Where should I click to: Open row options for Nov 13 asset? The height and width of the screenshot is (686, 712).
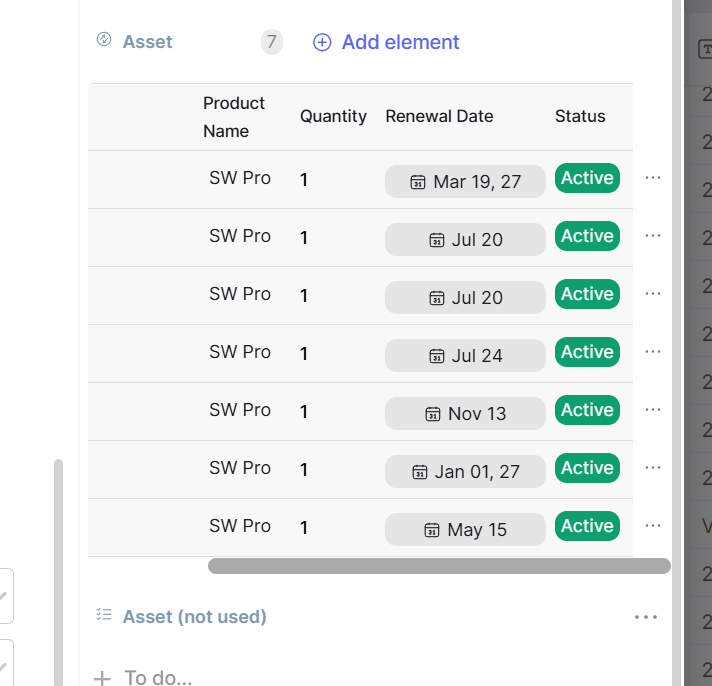653,409
